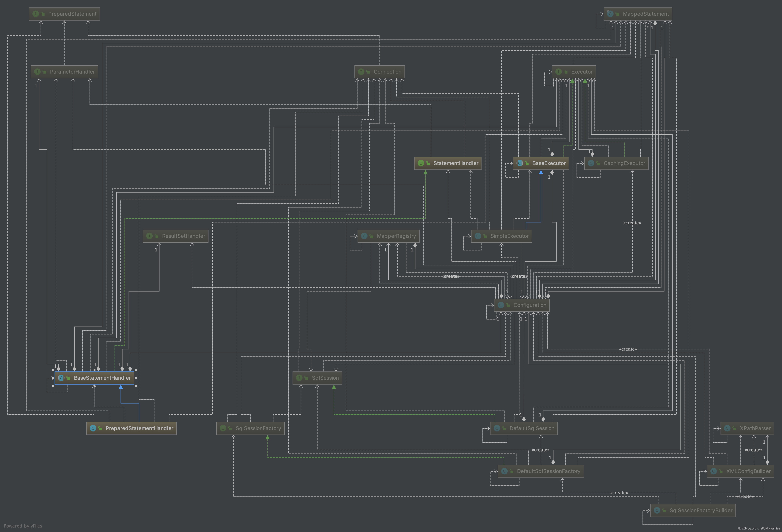Click the public visibility icon on StatementHandler
This screenshot has width=782, height=532.
coord(428,163)
